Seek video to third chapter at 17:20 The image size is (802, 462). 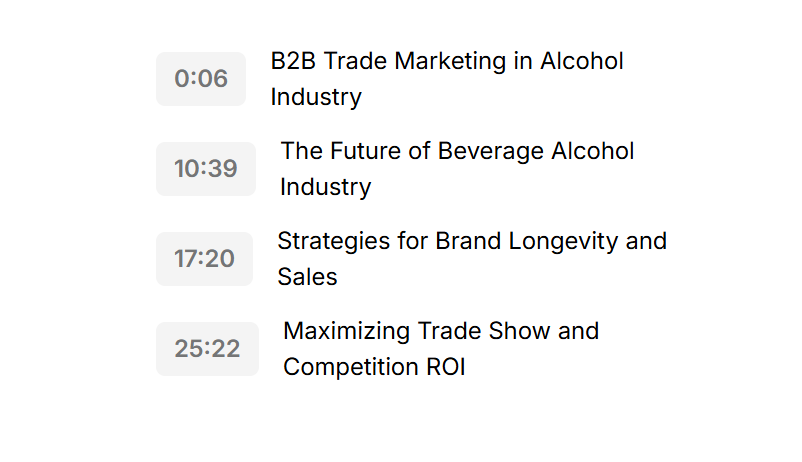coord(205,259)
